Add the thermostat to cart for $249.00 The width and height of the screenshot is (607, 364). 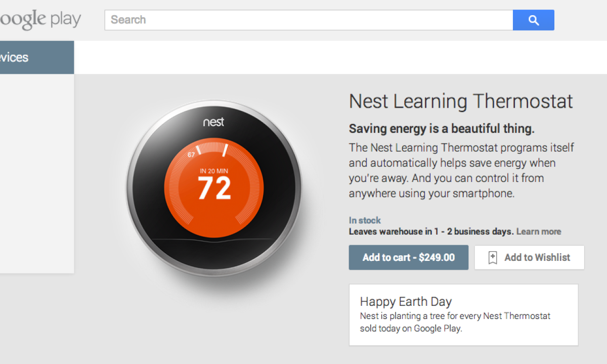tap(408, 257)
